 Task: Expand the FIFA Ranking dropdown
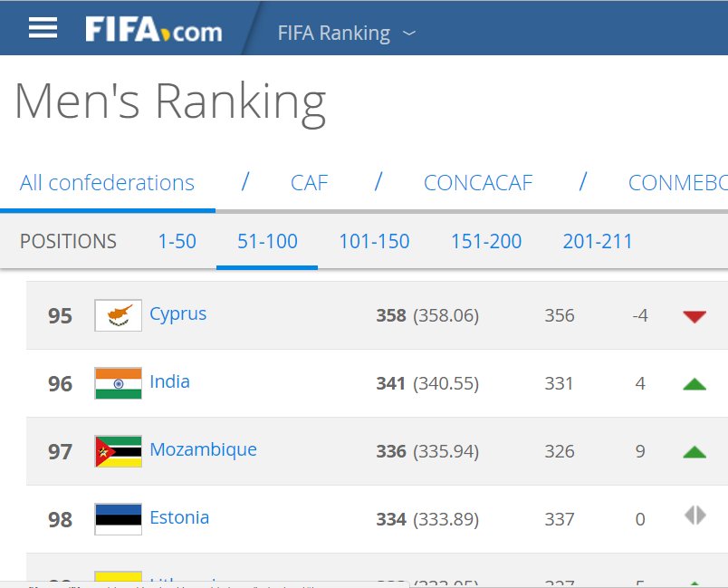coord(346,34)
